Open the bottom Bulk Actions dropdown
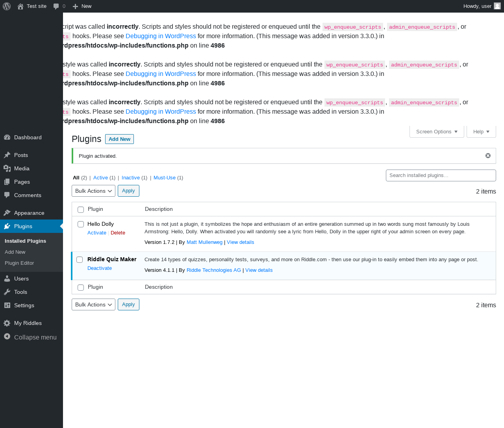The image size is (504, 428). [93, 304]
